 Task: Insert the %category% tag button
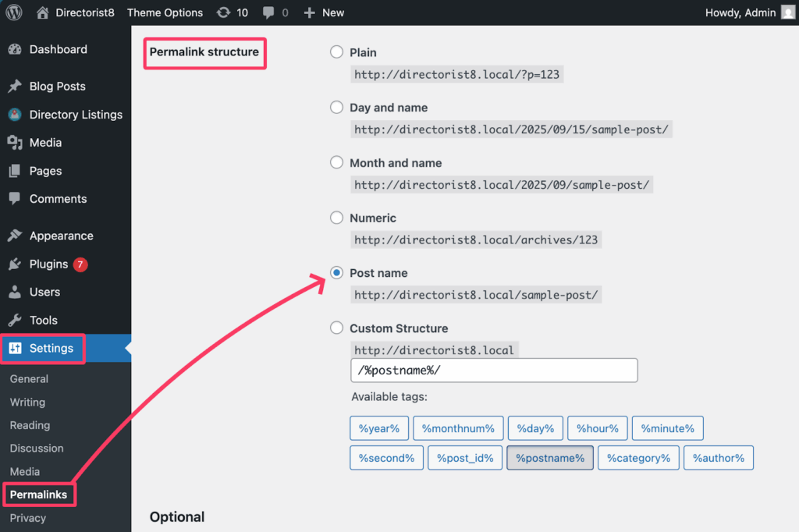tap(638, 458)
